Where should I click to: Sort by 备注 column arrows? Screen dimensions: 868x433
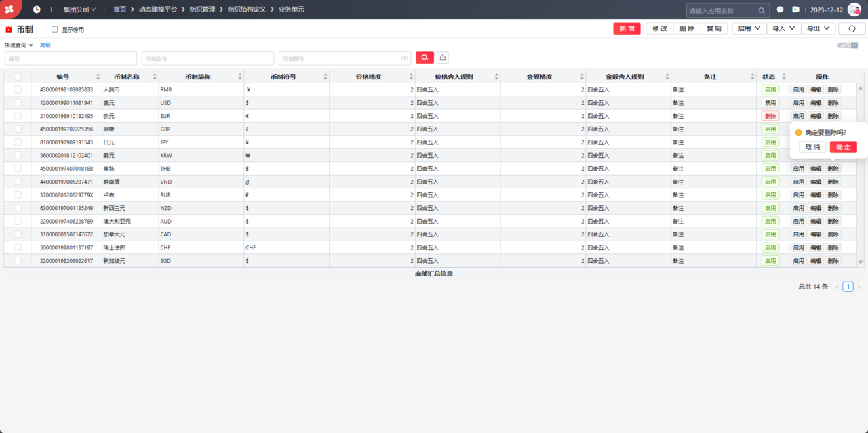click(x=753, y=77)
